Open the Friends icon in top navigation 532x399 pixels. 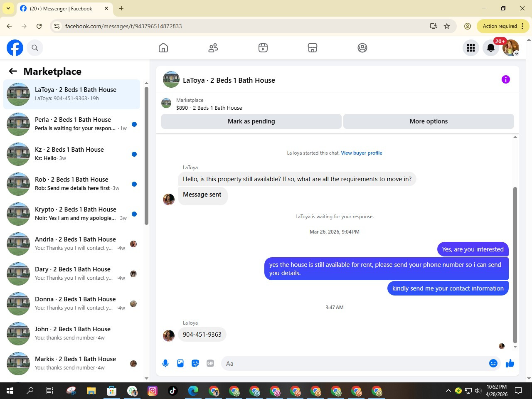click(213, 48)
